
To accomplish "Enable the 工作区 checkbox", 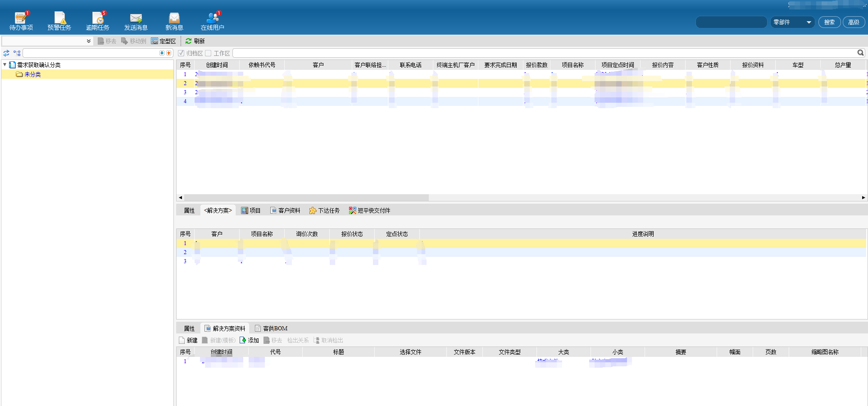I will 208,53.
